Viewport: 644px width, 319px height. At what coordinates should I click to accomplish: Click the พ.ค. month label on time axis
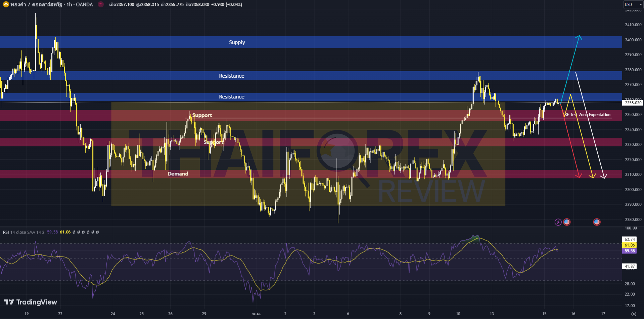pyautogui.click(x=257, y=314)
